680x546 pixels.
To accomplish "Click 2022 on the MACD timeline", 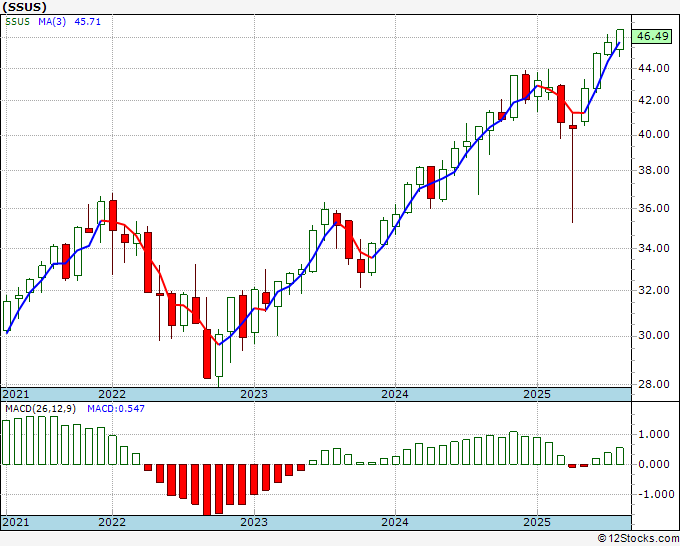I will coord(112,522).
